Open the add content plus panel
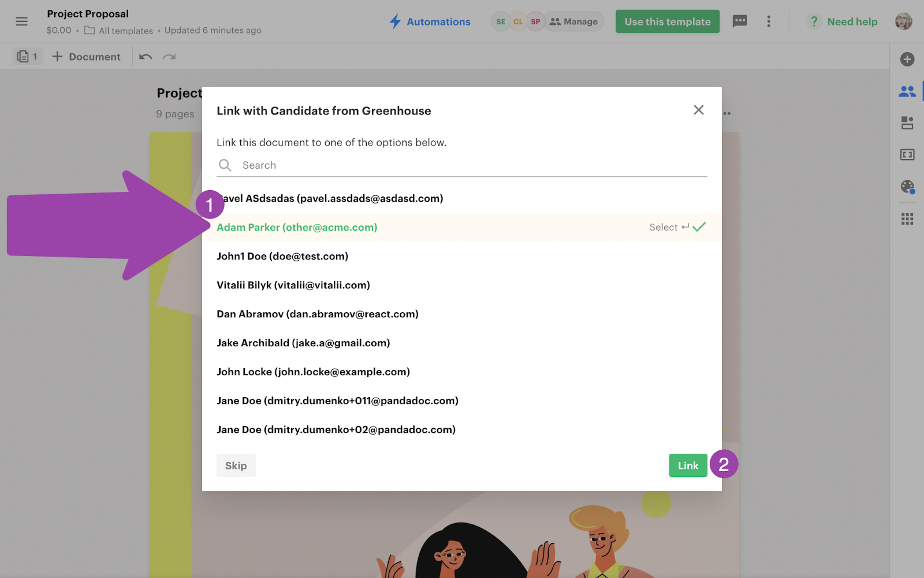This screenshot has height=578, width=924. tap(907, 59)
